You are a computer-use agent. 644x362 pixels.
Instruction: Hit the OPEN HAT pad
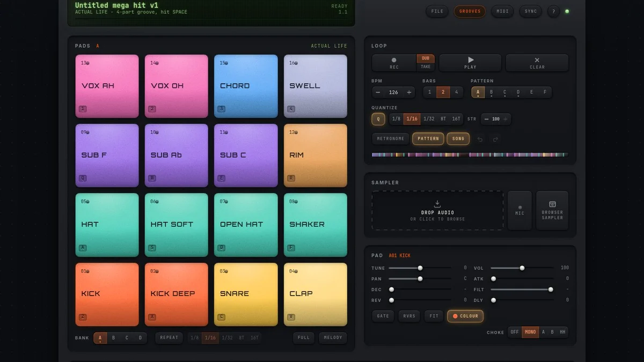246,225
